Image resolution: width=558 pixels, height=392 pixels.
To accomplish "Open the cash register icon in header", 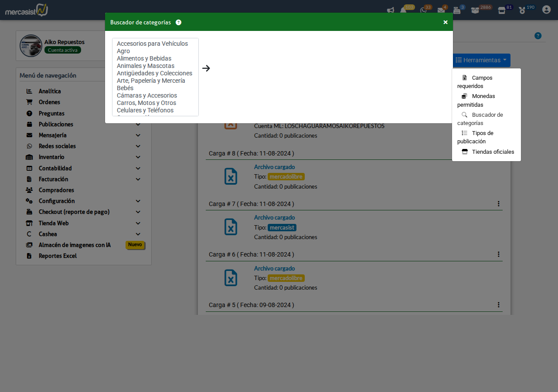I will click(x=456, y=10).
